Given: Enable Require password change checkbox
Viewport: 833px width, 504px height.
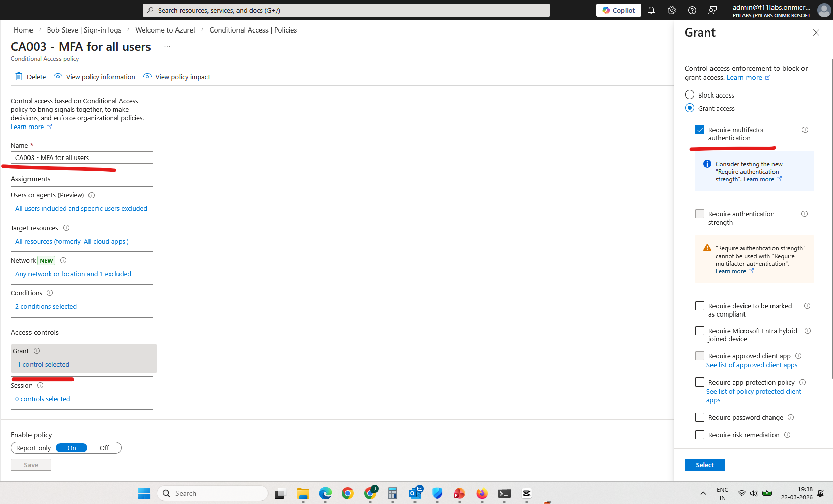Looking at the screenshot, I should pos(700,417).
